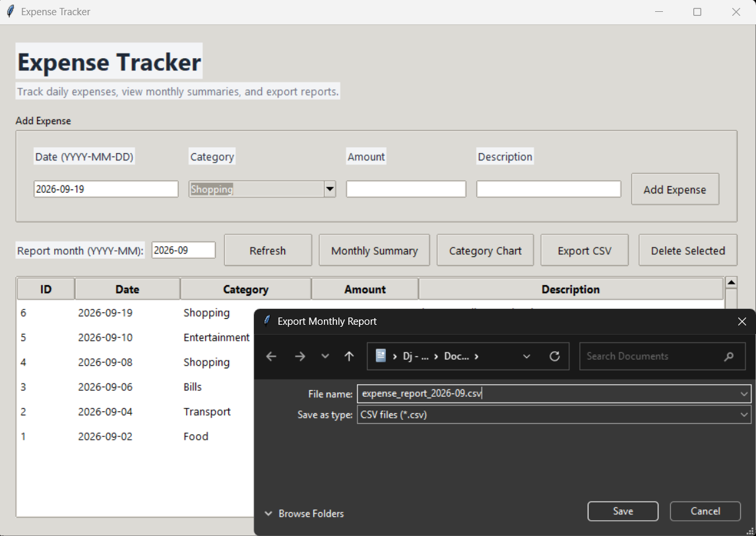Image resolution: width=756 pixels, height=536 pixels.
Task: Go up one folder level
Action: (x=349, y=356)
